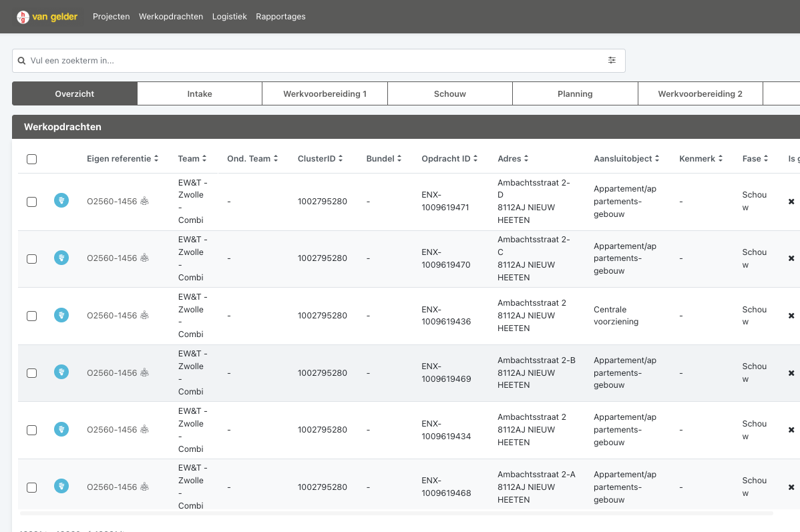Open the Werkopdrachten menu
Image resolution: width=800 pixels, height=532 pixels.
[171, 17]
